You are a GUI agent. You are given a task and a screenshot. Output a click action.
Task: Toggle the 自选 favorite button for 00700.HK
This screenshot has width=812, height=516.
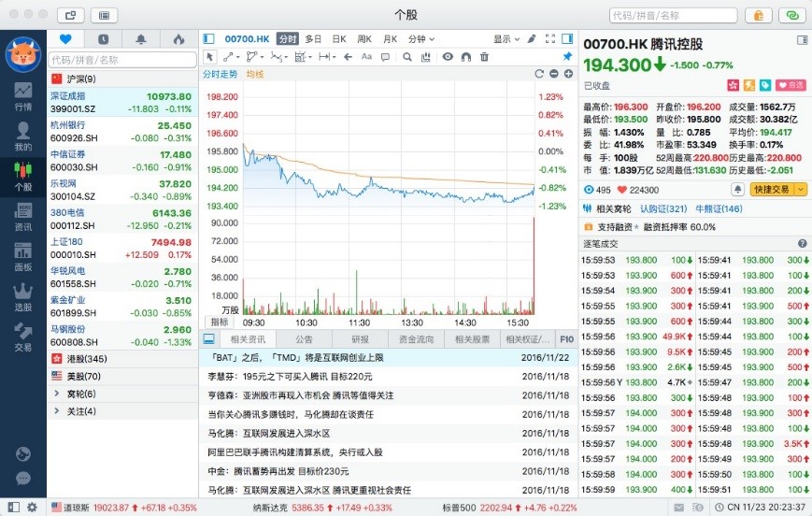coord(791,85)
